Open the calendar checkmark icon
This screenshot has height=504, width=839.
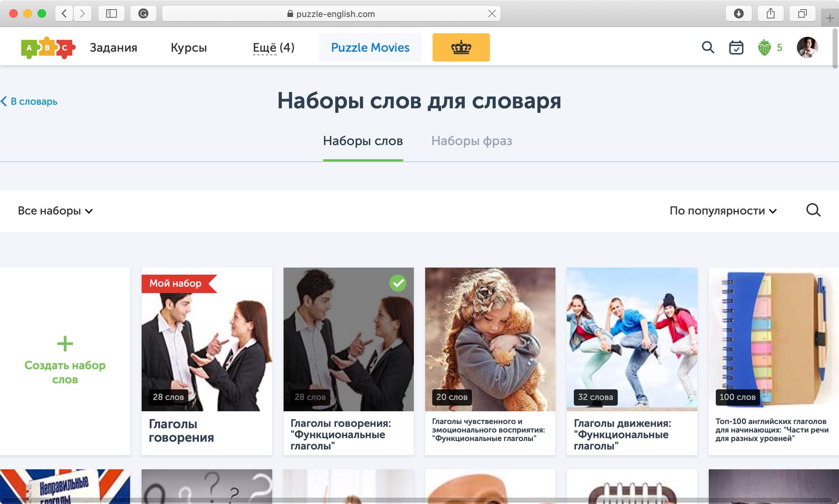(x=736, y=47)
